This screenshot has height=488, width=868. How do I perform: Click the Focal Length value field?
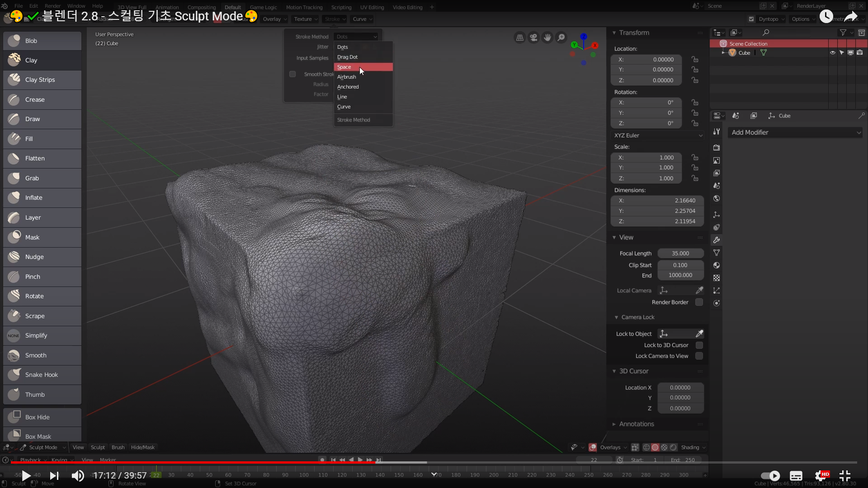tap(680, 253)
